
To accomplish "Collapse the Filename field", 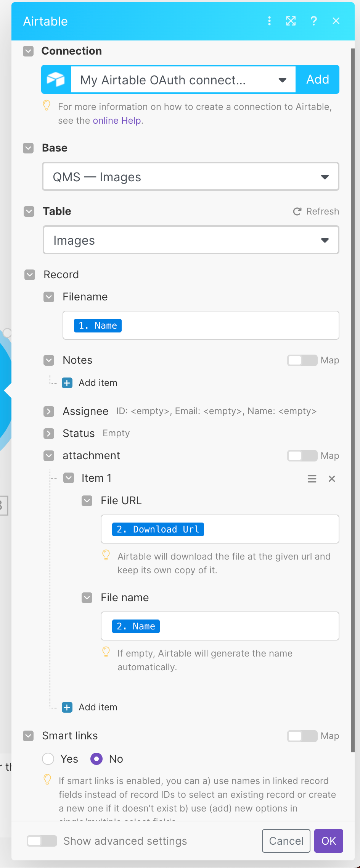I will (x=49, y=297).
